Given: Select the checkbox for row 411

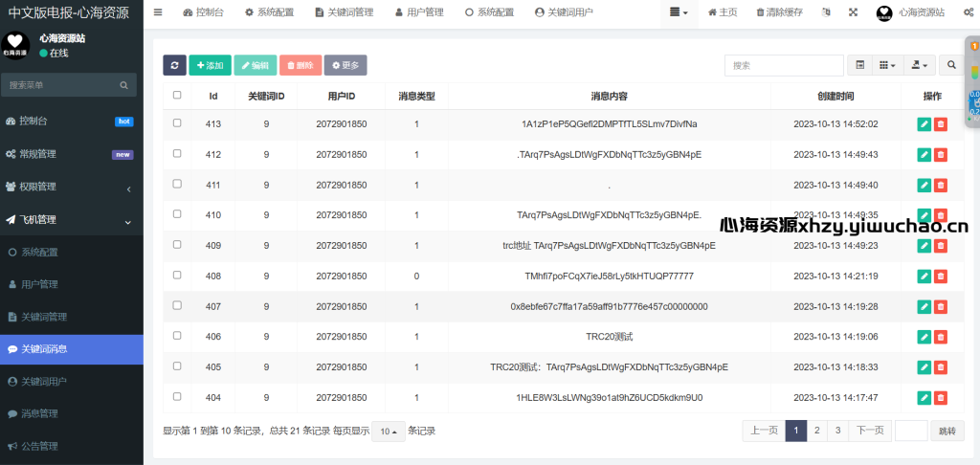Looking at the screenshot, I should [x=177, y=184].
